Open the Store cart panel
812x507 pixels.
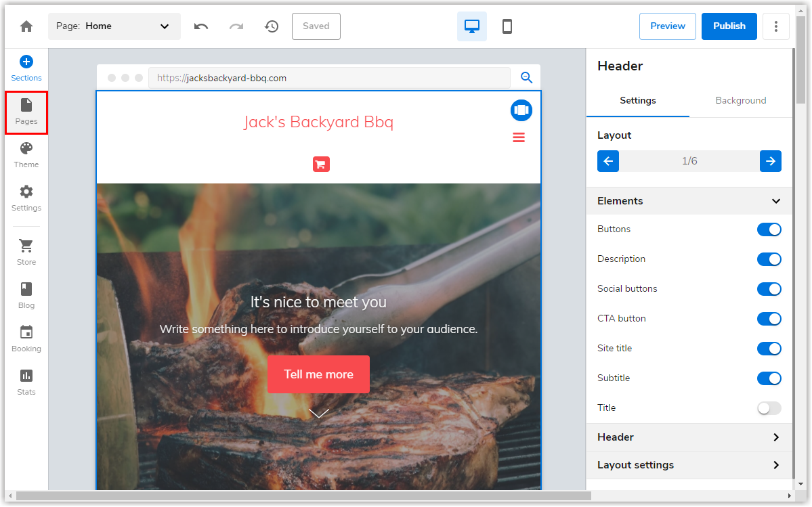click(x=26, y=252)
